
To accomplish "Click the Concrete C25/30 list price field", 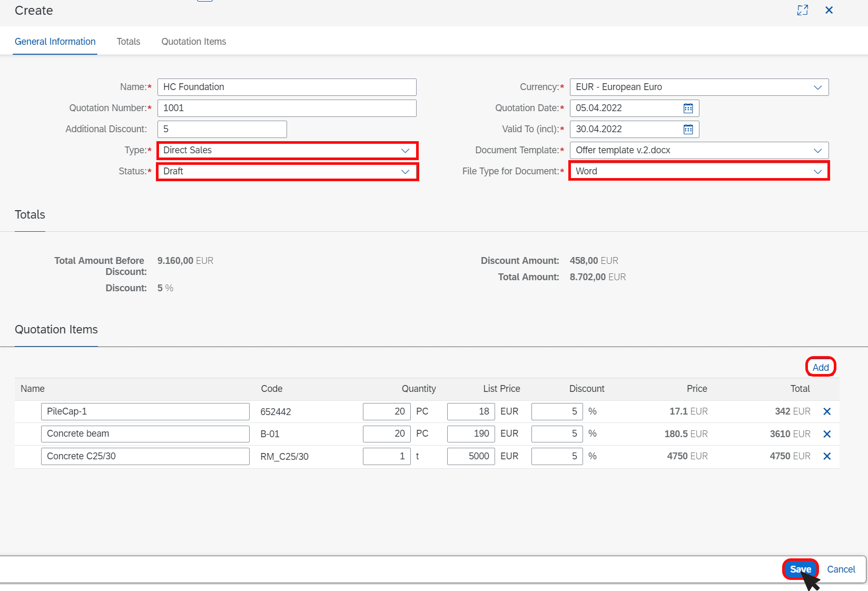I will pos(471,456).
